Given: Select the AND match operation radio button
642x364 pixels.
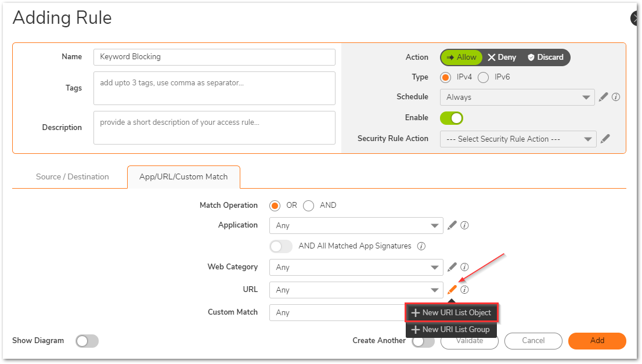Looking at the screenshot, I should 309,206.
